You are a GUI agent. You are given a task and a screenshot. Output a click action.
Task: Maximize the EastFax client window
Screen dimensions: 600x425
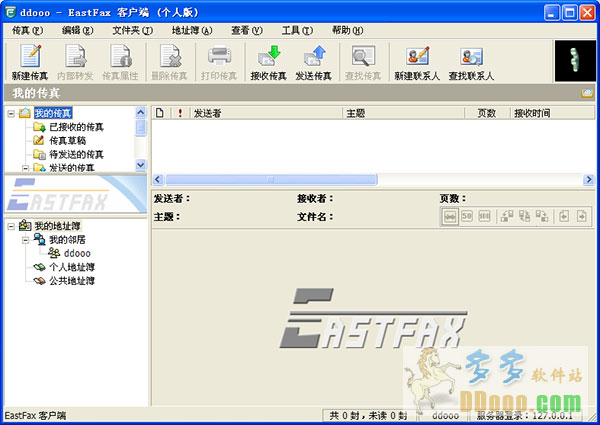[569, 13]
